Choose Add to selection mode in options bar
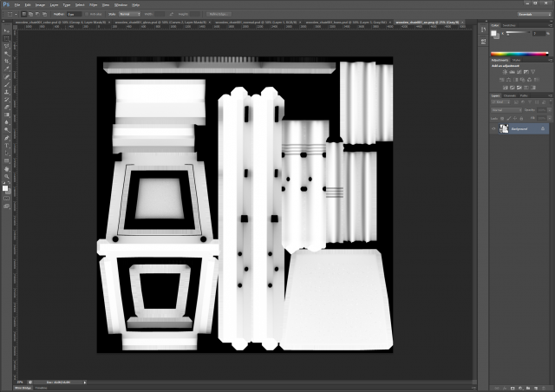Screen dimensions: 555x392 point(31,14)
